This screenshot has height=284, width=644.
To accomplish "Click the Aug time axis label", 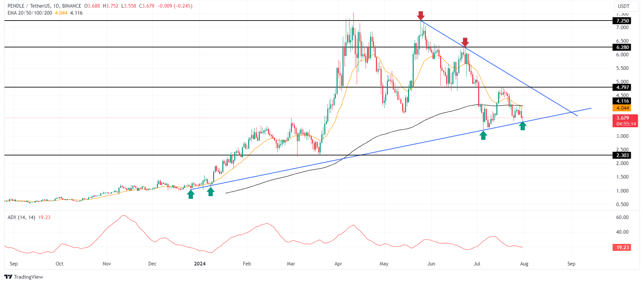I will click(x=524, y=264).
